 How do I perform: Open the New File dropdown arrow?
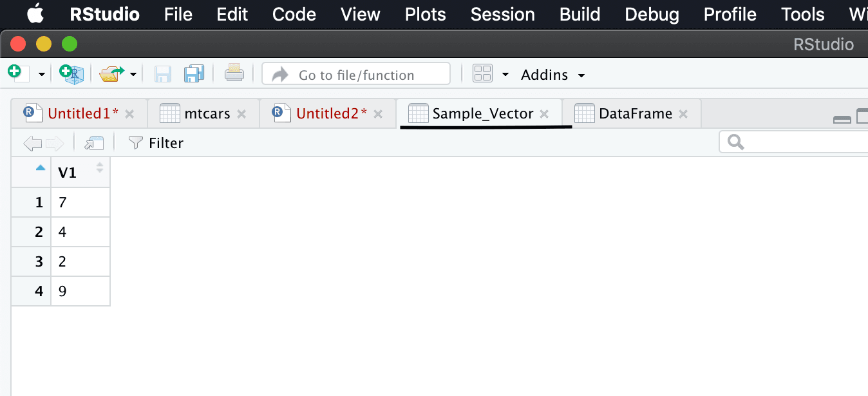tap(42, 75)
